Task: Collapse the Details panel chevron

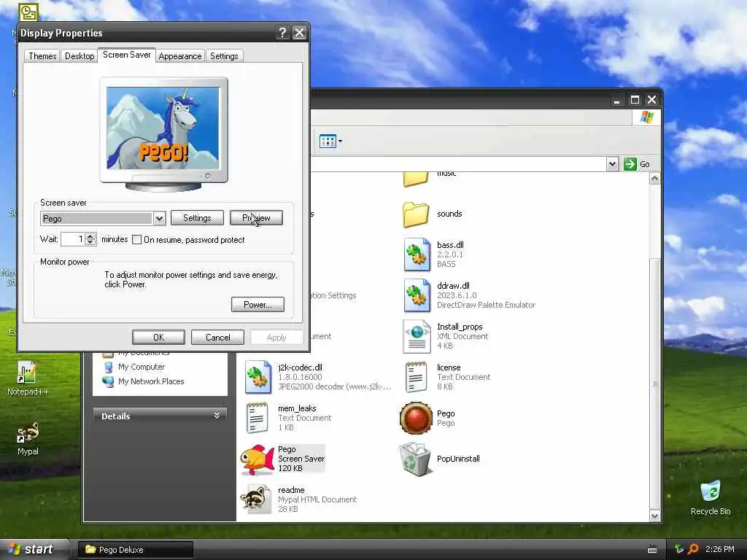Action: click(217, 416)
